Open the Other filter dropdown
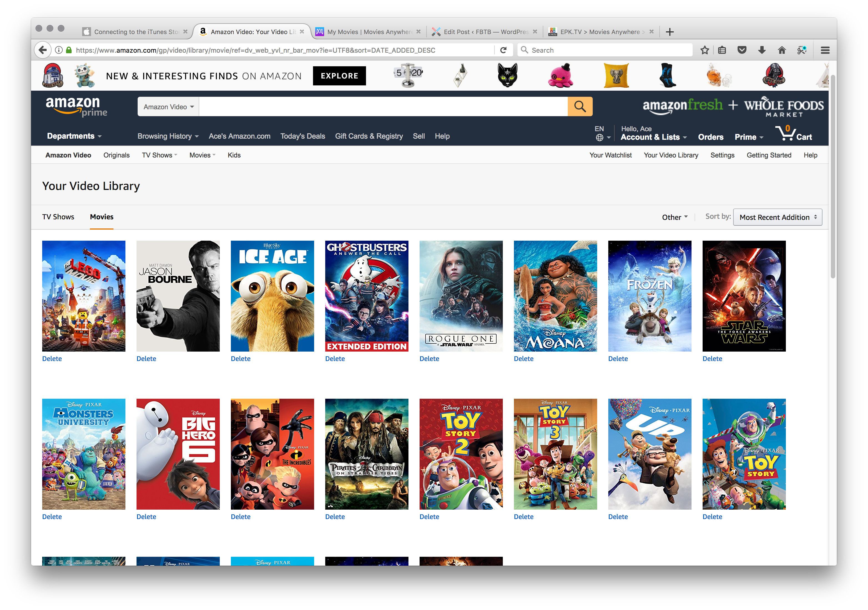The height and width of the screenshot is (610, 868). click(675, 217)
